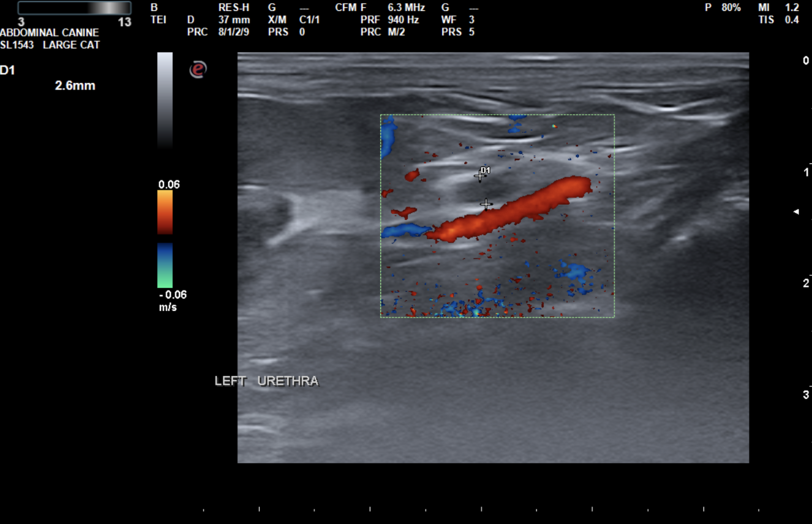
Task: Click the blue flow at color box top-left corner
Action: coord(388,135)
